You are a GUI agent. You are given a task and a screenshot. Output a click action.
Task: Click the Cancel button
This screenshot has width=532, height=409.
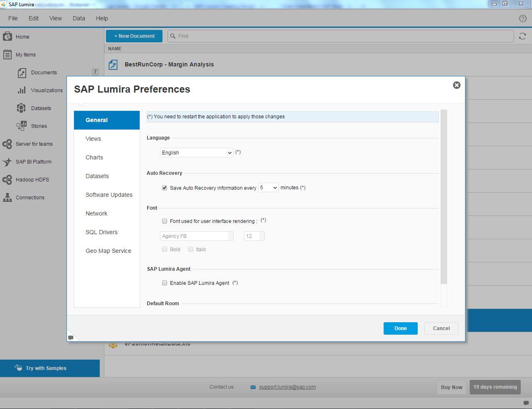441,328
